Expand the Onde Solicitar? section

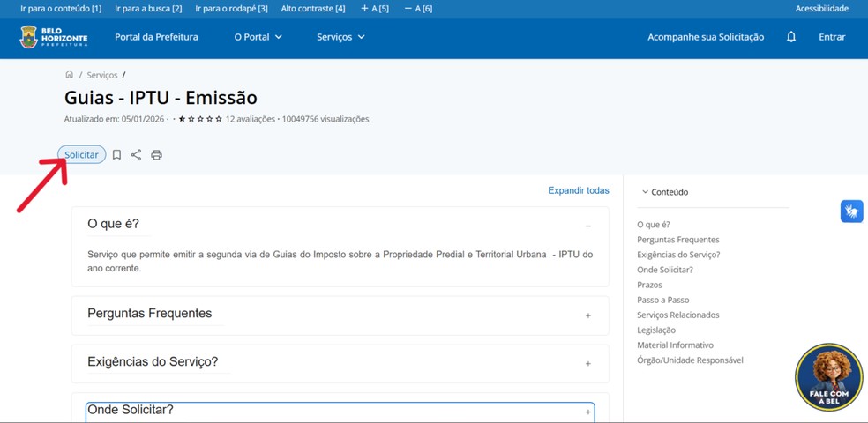click(x=587, y=412)
